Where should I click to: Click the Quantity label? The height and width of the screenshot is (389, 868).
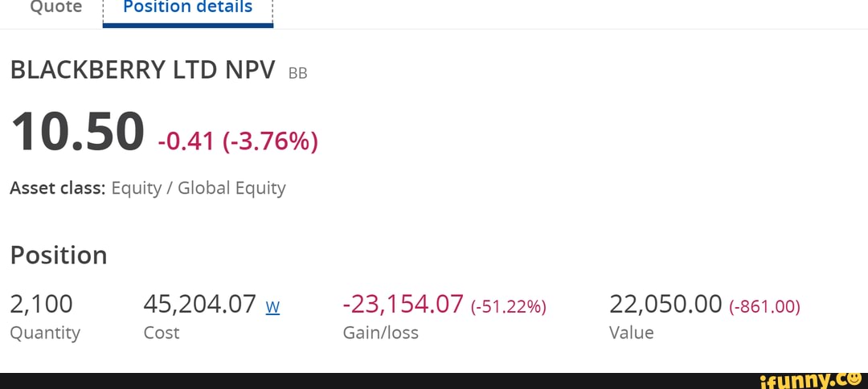[x=45, y=333]
